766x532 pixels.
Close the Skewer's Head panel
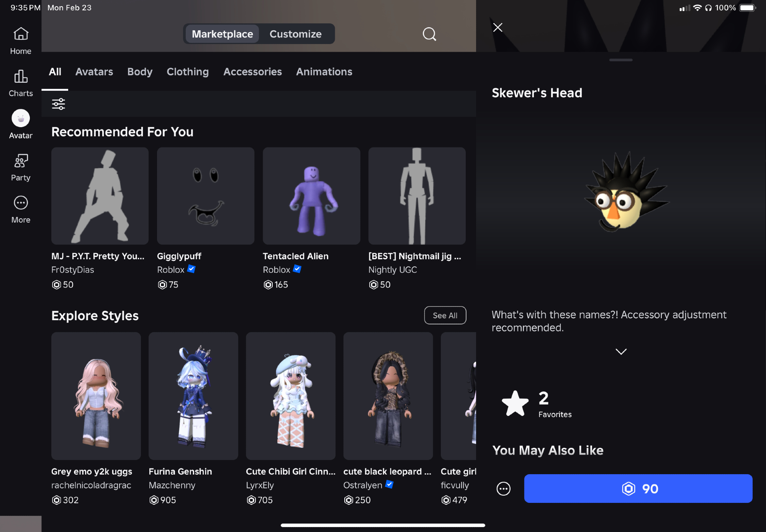pyautogui.click(x=498, y=27)
